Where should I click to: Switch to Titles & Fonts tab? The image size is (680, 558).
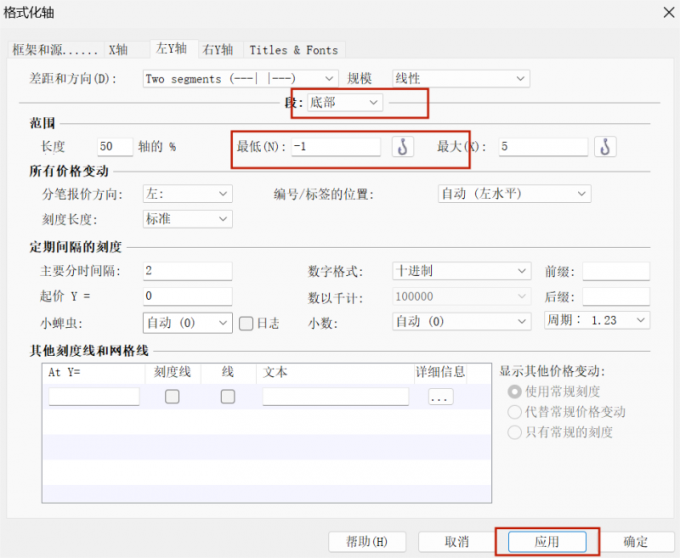point(294,50)
